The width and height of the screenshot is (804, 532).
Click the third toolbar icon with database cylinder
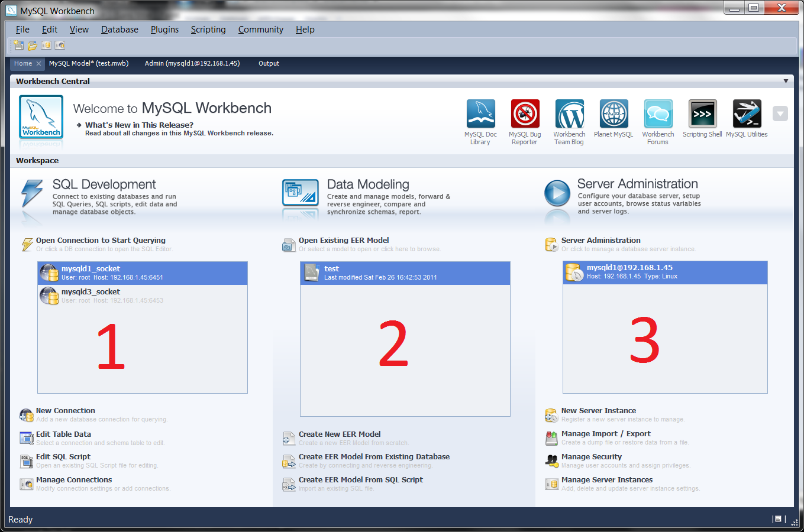click(46, 45)
